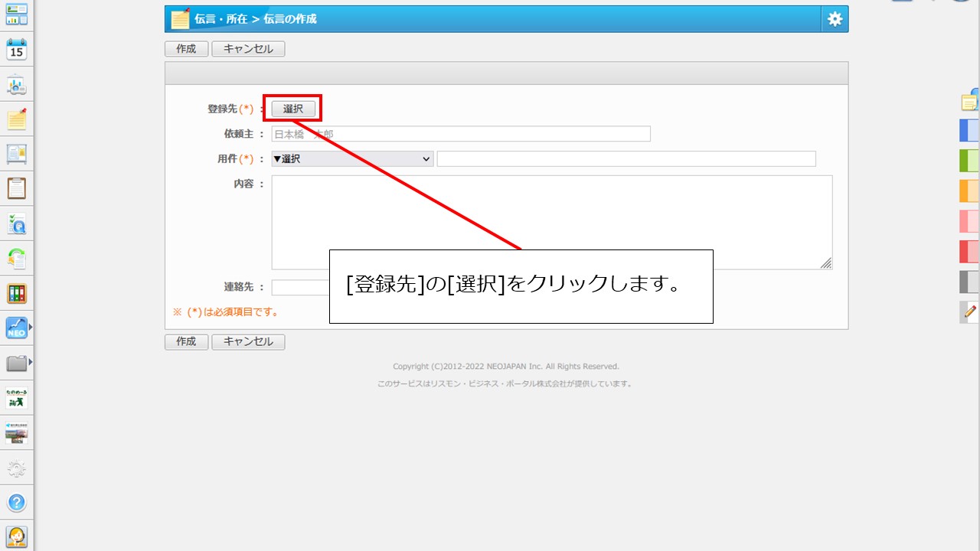Open the yellow memo note sidebar icon
The width and height of the screenshot is (980, 551).
16,119
